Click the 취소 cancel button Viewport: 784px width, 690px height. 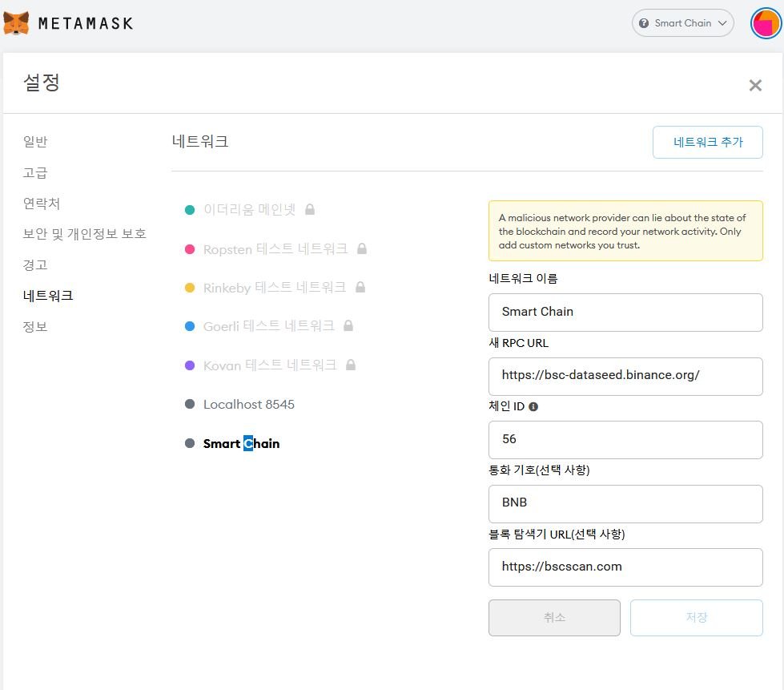[x=554, y=618]
